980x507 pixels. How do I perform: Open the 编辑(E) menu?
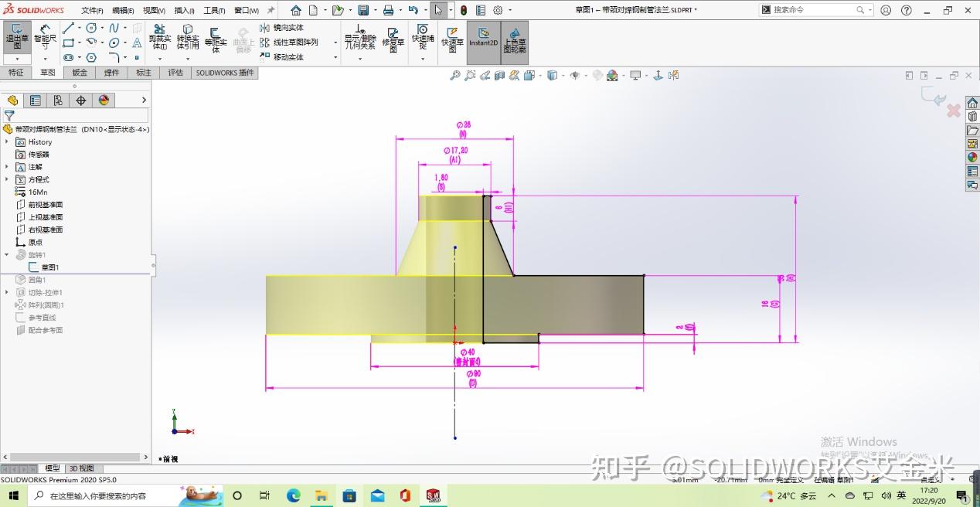[x=123, y=10]
